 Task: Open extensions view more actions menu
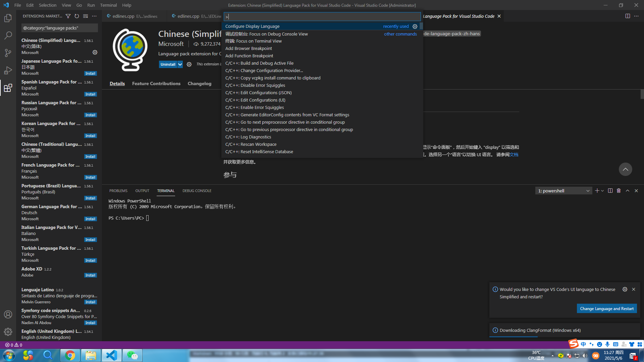94,16
